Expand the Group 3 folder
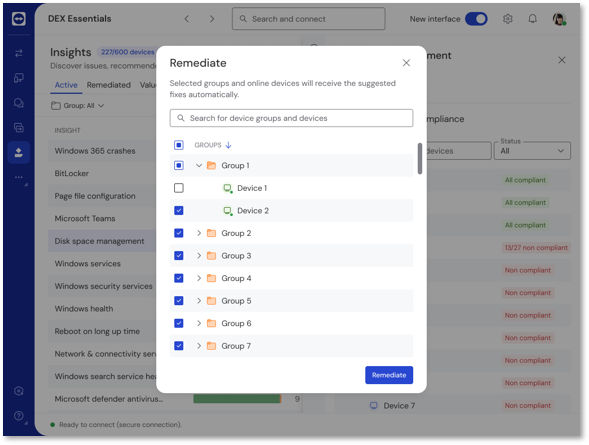Image resolution: width=589 pixels, height=445 pixels. point(199,255)
